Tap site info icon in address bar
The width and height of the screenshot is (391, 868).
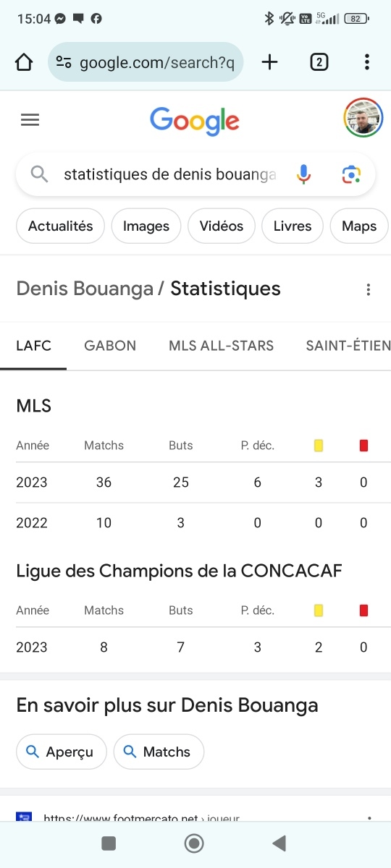(64, 62)
